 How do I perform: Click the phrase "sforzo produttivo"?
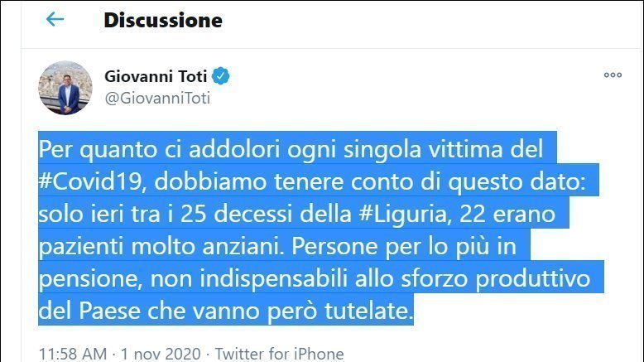(495, 278)
